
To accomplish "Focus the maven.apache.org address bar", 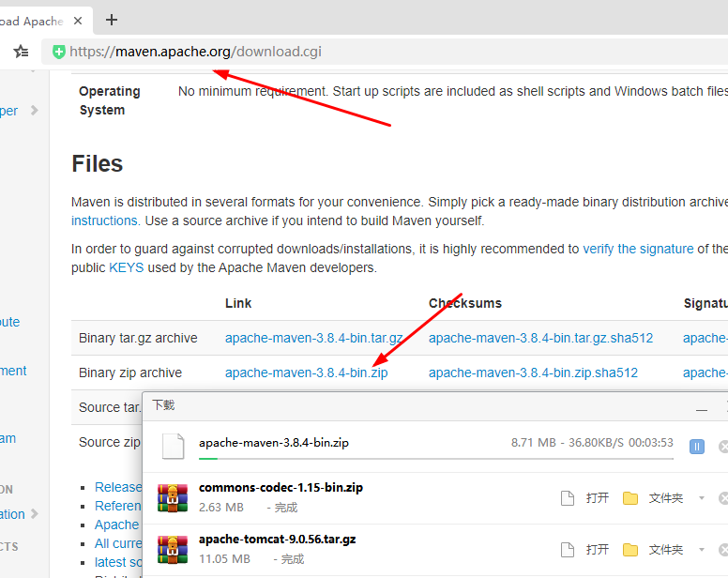I will (x=385, y=52).
